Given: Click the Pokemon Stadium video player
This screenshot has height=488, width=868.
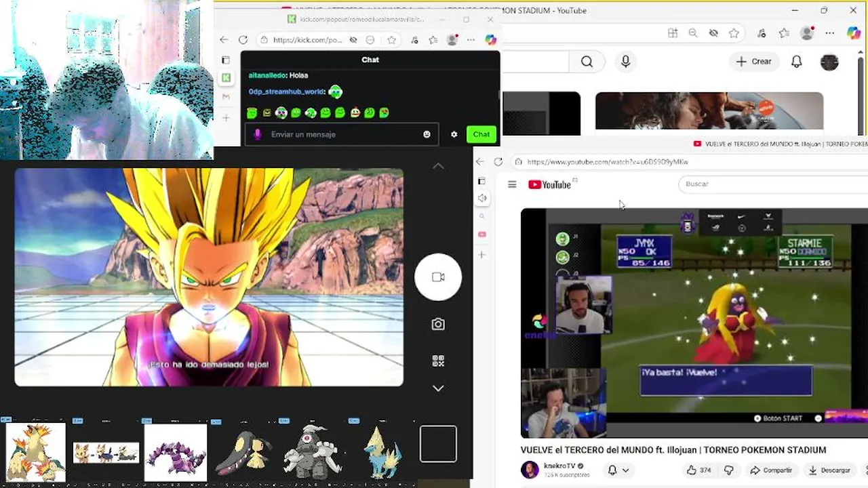Looking at the screenshot, I should tap(694, 323).
